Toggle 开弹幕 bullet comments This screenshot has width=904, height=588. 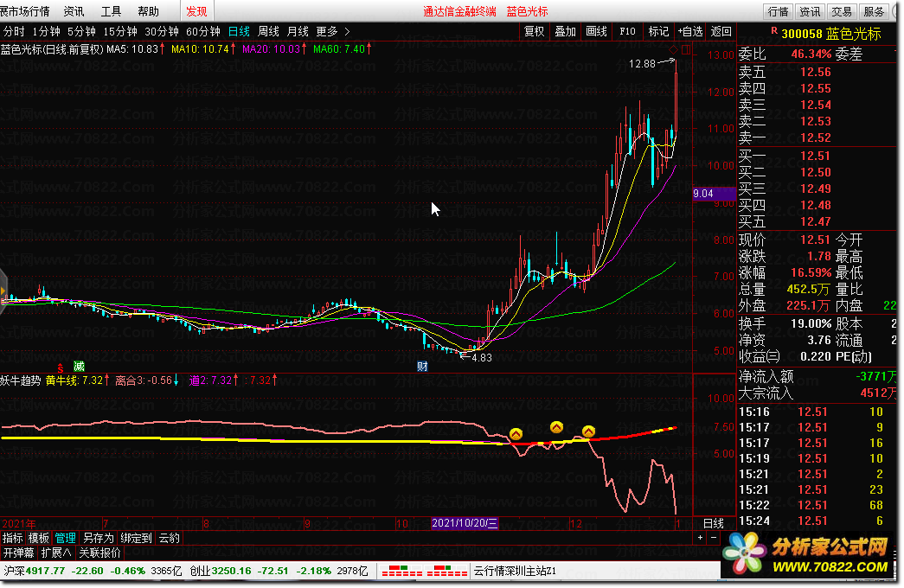click(x=18, y=553)
